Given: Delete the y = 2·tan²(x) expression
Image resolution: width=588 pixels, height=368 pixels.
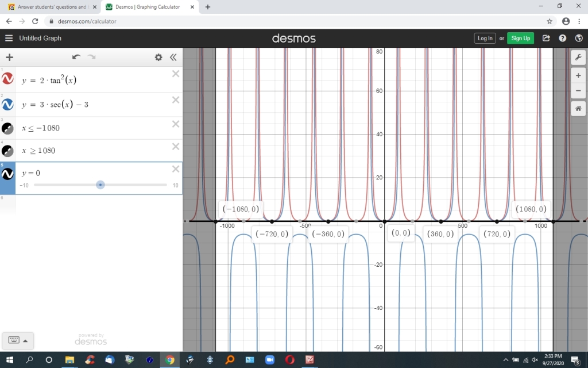Looking at the screenshot, I should 176,74.
